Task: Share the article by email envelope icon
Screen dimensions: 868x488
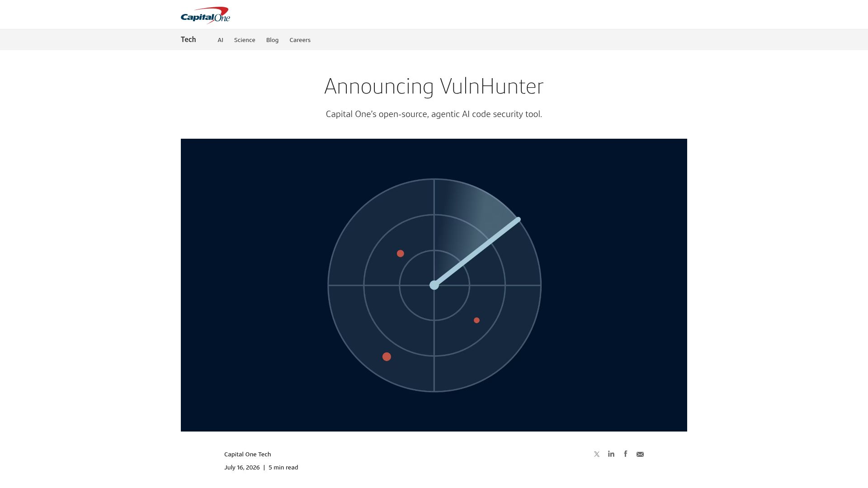Action: (x=640, y=454)
